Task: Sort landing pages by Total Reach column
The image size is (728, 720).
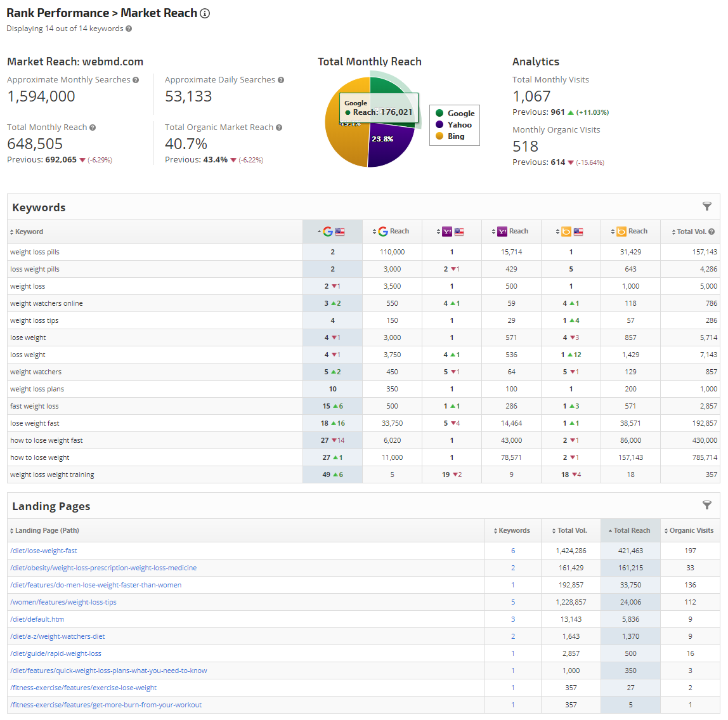Action: [x=632, y=530]
